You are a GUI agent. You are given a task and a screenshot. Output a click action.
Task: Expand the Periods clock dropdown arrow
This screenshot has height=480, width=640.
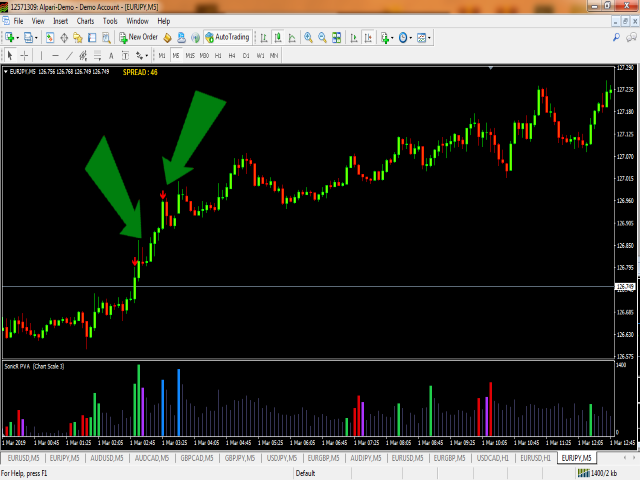click(411, 38)
